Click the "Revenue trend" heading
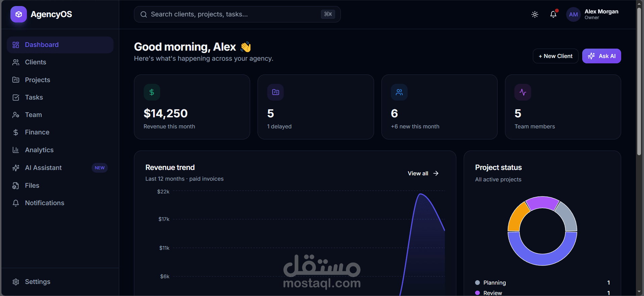Screen dimensions: 644x296 click(x=170, y=168)
